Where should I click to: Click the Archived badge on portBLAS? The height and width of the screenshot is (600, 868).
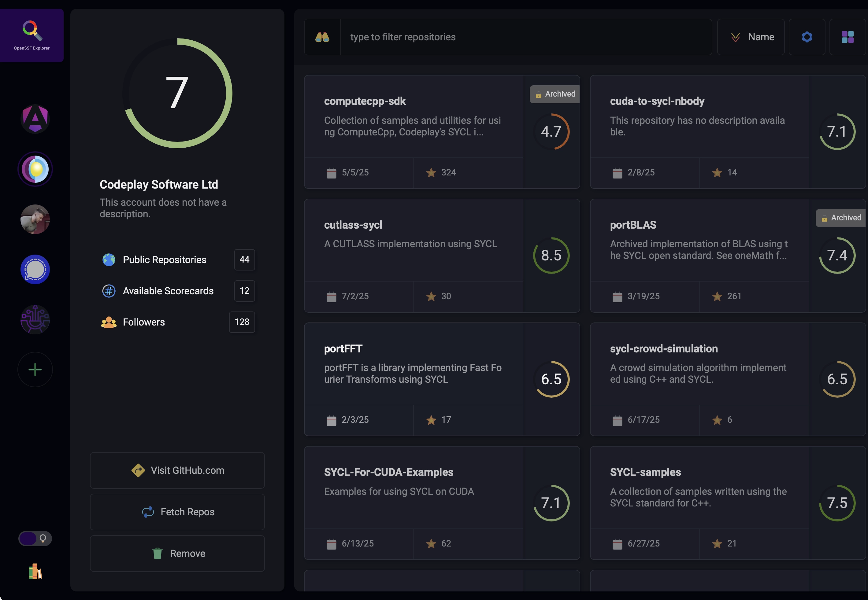[x=840, y=218]
